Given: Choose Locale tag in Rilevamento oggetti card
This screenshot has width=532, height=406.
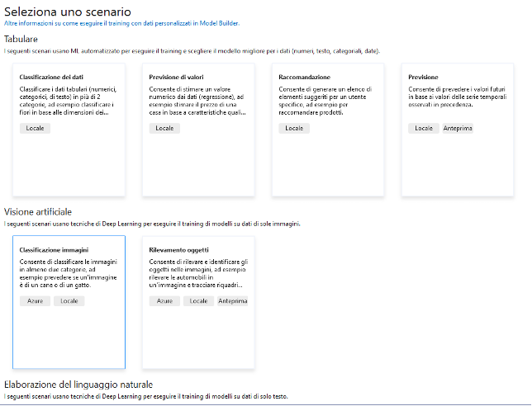Looking at the screenshot, I should click(198, 301).
